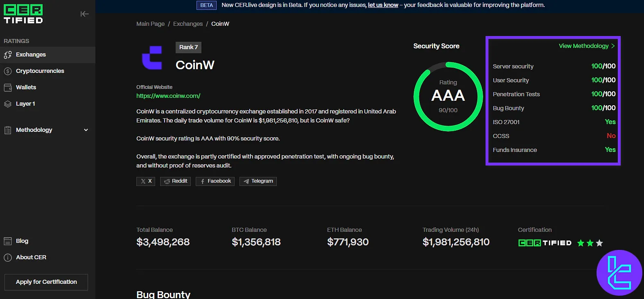Go to Main Page via breadcrumb
Viewport: 644px width, 299px height.
[150, 24]
